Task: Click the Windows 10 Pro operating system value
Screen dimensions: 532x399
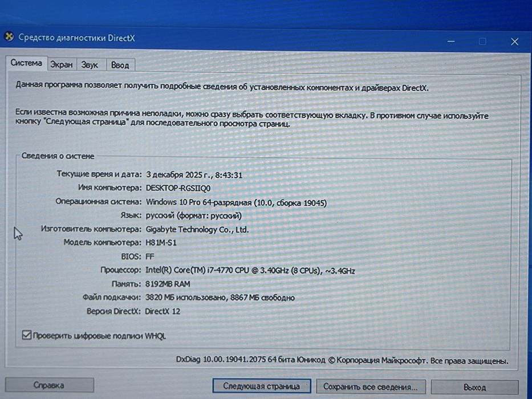Action: [236, 202]
